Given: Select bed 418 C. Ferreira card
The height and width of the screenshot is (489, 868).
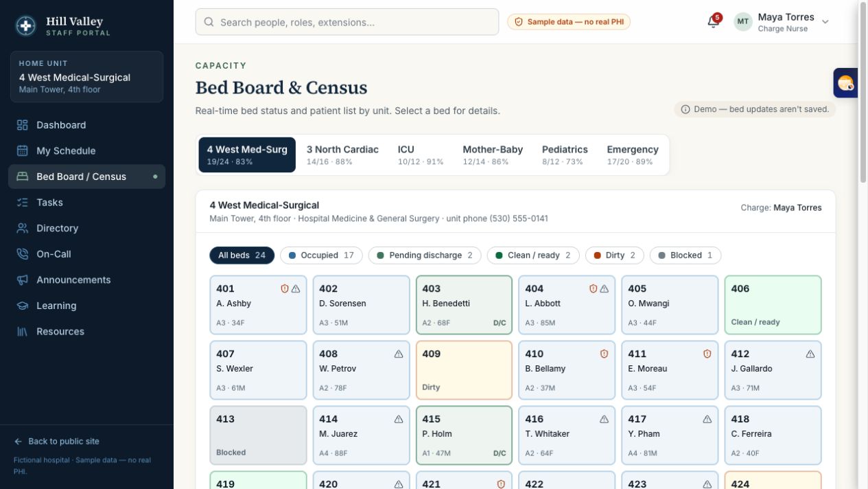Looking at the screenshot, I should click(x=773, y=435).
